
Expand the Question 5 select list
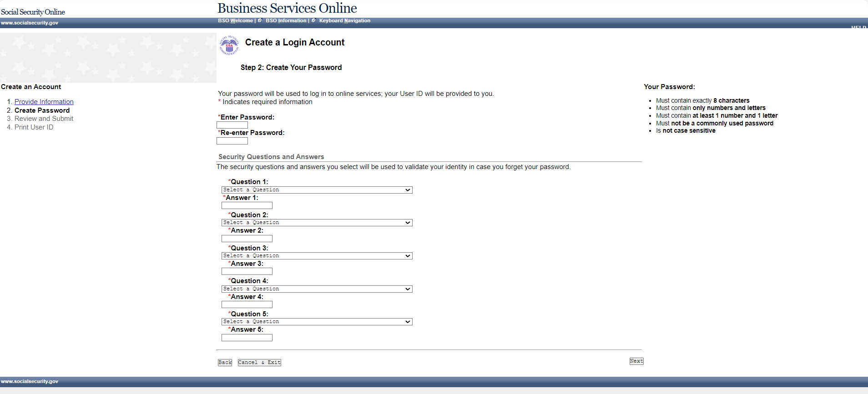point(317,322)
